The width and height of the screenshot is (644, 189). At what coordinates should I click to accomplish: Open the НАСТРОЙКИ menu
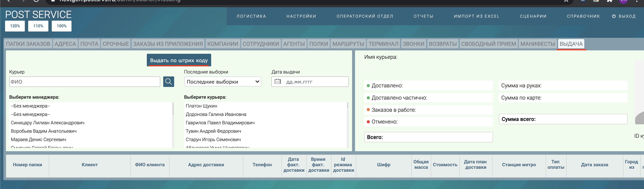301,16
